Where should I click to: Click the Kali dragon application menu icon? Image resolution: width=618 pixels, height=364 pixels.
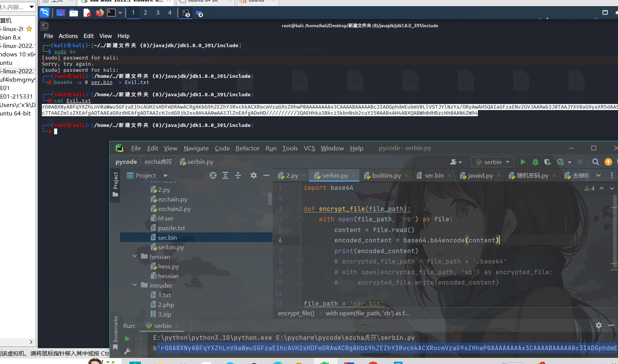[45, 13]
